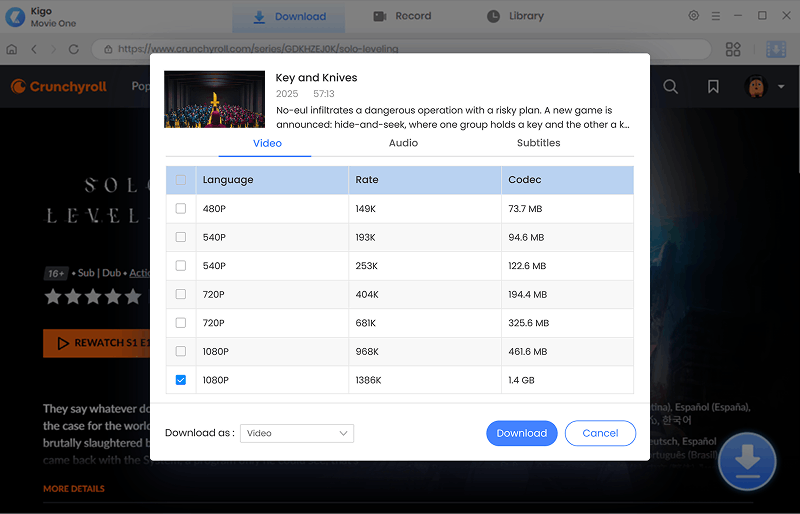Screen dimensions: 800x514
Task: Click the floating blue download arrow button
Action: tap(747, 461)
